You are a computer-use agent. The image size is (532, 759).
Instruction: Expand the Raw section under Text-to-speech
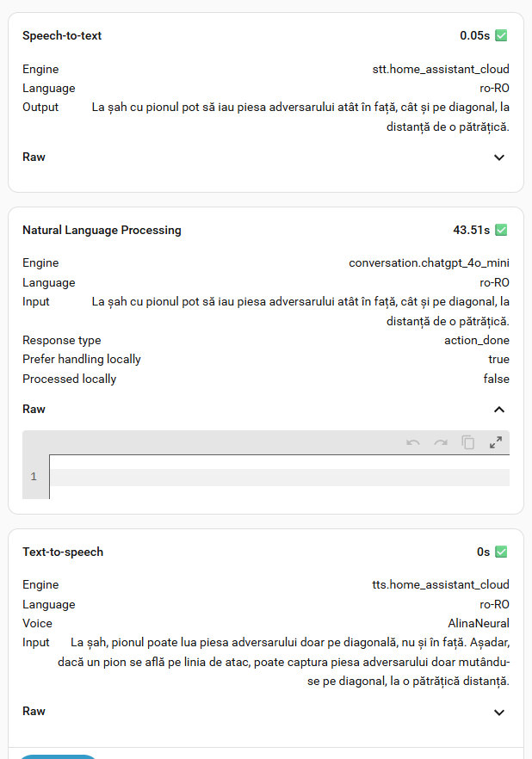click(x=499, y=712)
